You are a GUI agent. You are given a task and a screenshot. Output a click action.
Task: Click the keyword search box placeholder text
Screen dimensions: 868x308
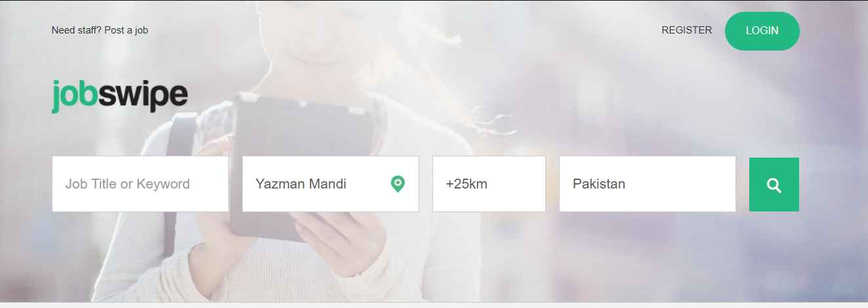(x=127, y=184)
